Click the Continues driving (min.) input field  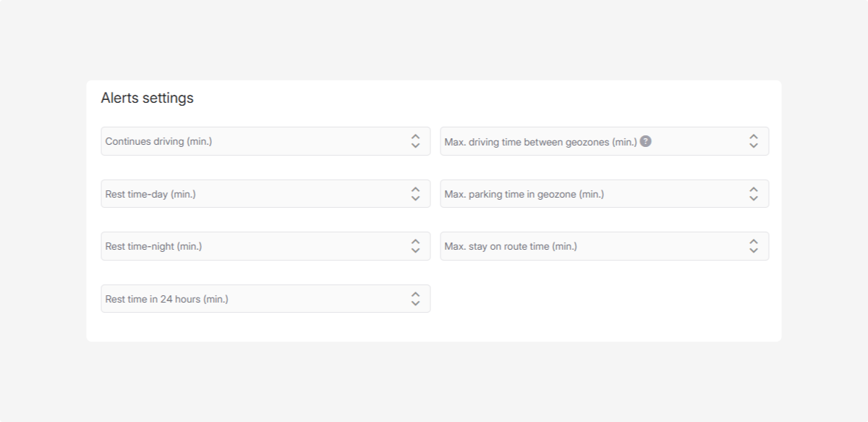coord(253,141)
